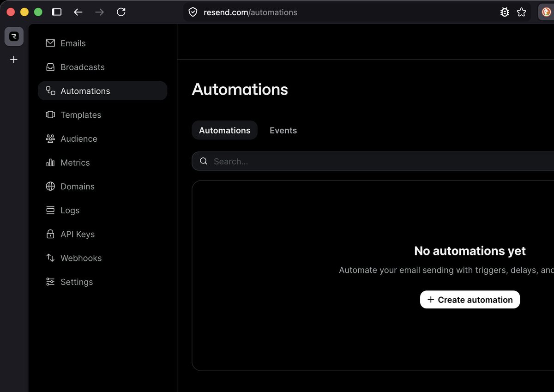Click the Webhooks arrows icon
Screen dimensions: 554x392
[x=50, y=258]
